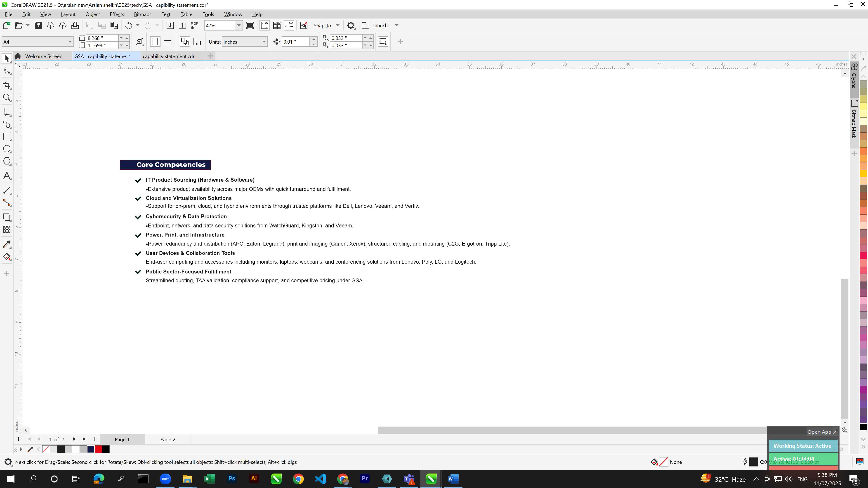Viewport: 868px width, 488px height.
Task: Open the Options gear in standard toolbar
Action: pos(351,25)
